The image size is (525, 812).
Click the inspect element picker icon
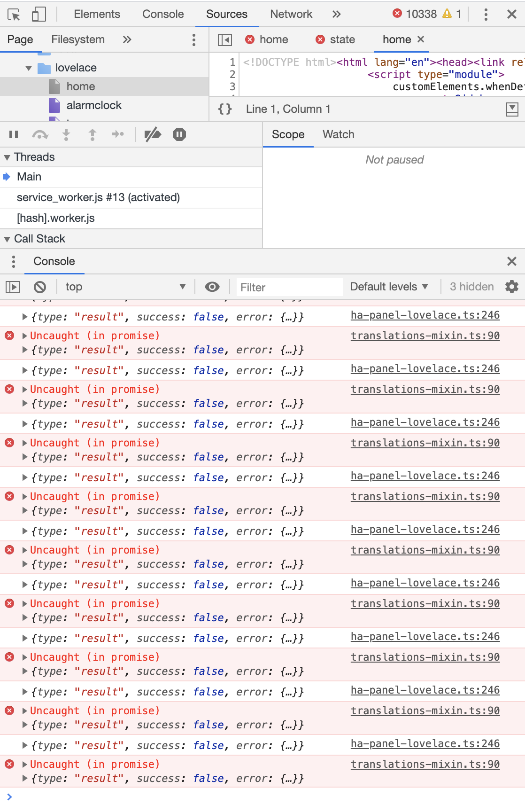coord(14,15)
